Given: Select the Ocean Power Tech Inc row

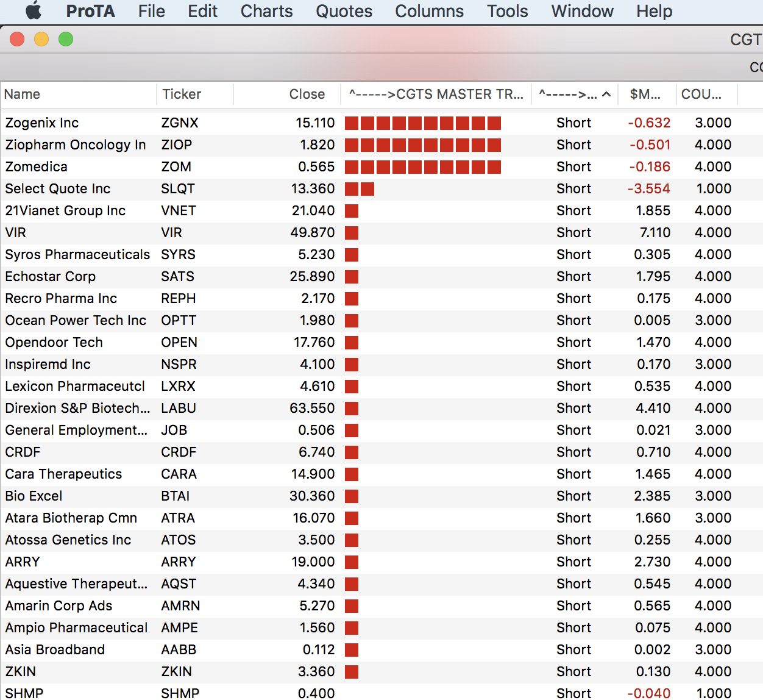Looking at the screenshot, I should click(381, 320).
